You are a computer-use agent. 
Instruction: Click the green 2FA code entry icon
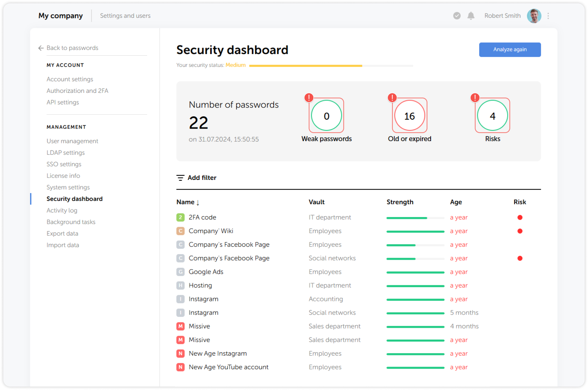tap(180, 217)
